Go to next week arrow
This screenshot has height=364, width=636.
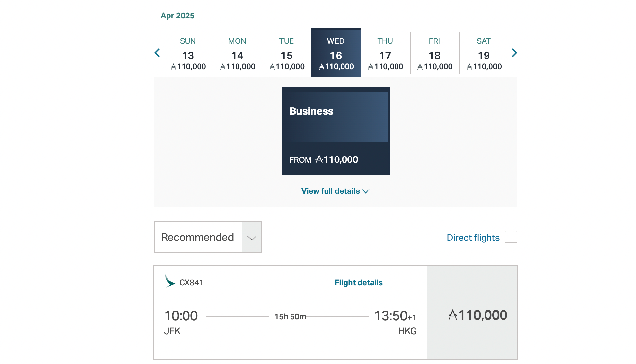pos(514,53)
